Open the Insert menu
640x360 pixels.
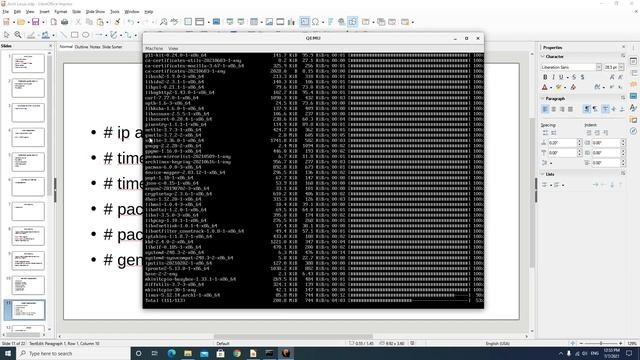pyautogui.click(x=44, y=12)
